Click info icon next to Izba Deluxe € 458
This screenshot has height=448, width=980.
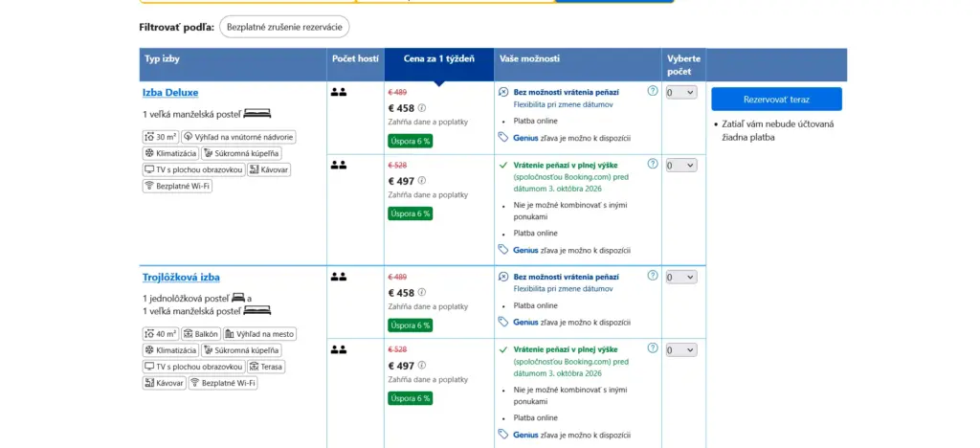click(x=422, y=107)
